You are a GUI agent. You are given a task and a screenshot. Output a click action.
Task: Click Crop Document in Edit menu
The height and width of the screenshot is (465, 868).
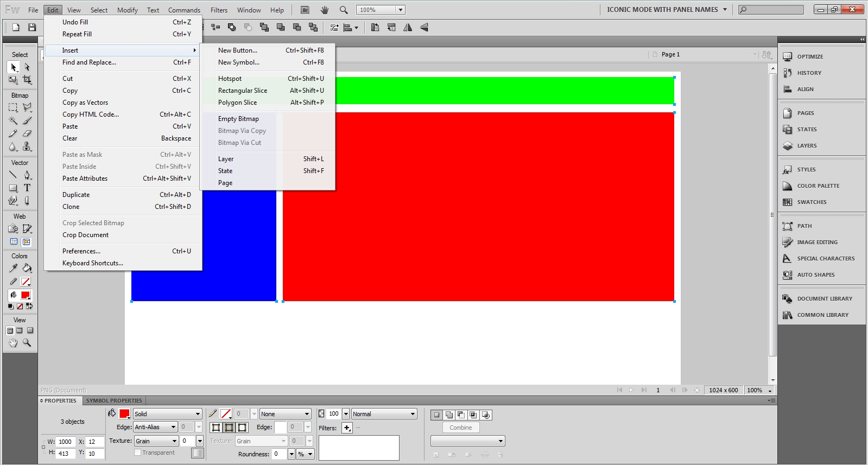(x=85, y=235)
